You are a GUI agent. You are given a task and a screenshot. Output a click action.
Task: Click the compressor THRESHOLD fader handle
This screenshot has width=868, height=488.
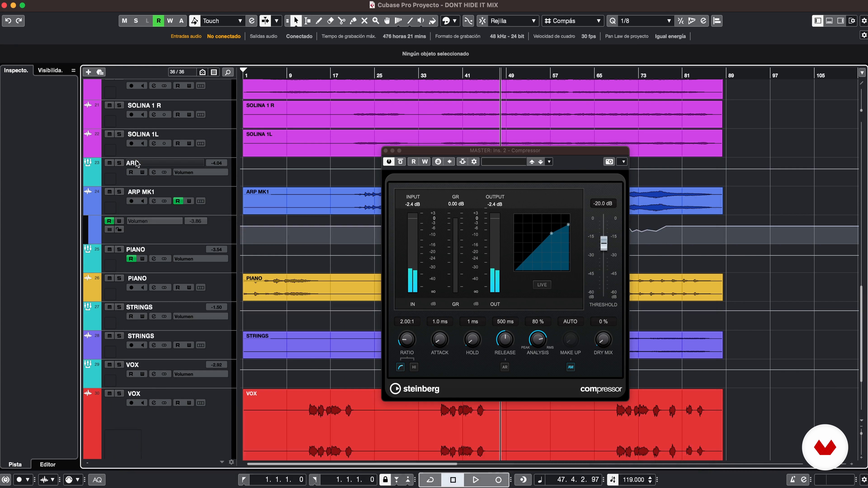(604, 243)
